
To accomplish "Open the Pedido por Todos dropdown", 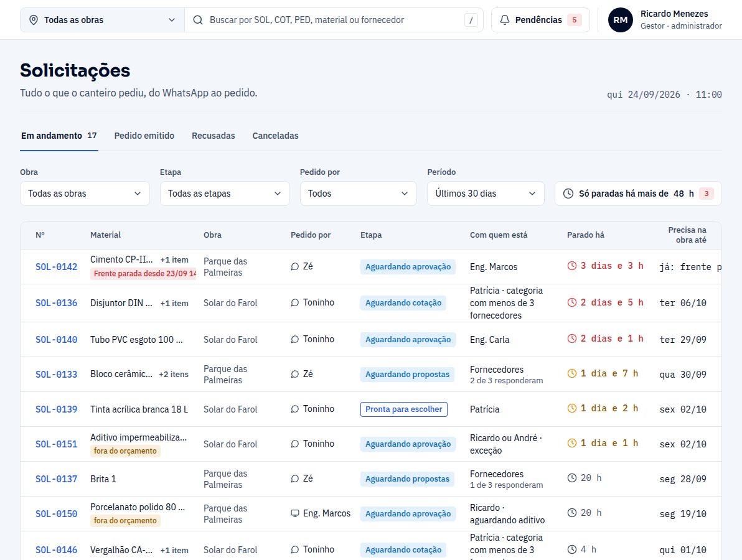I will coord(358,194).
